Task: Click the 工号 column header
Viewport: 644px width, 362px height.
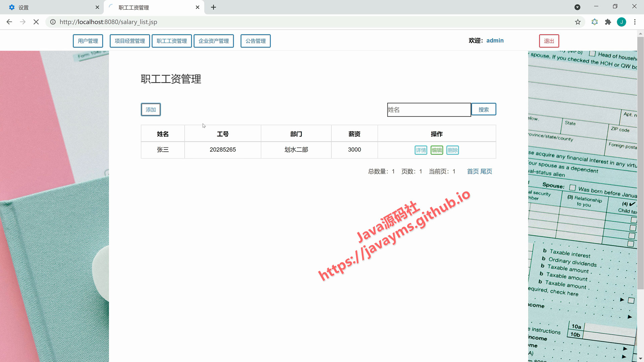Action: (x=223, y=134)
